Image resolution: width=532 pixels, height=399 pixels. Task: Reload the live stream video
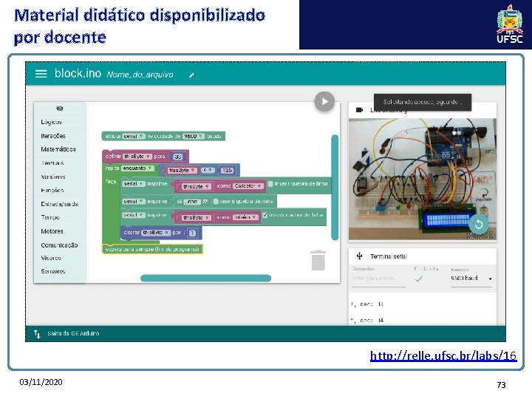(x=478, y=224)
